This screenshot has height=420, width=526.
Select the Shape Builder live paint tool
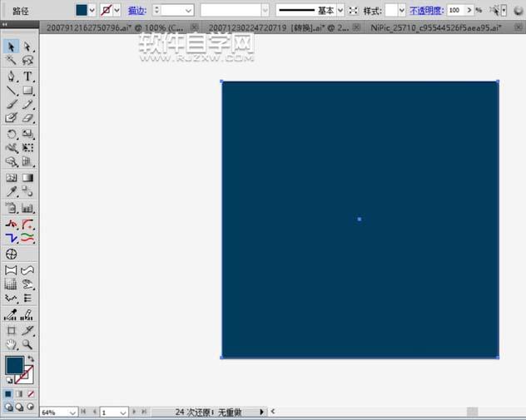(11, 161)
